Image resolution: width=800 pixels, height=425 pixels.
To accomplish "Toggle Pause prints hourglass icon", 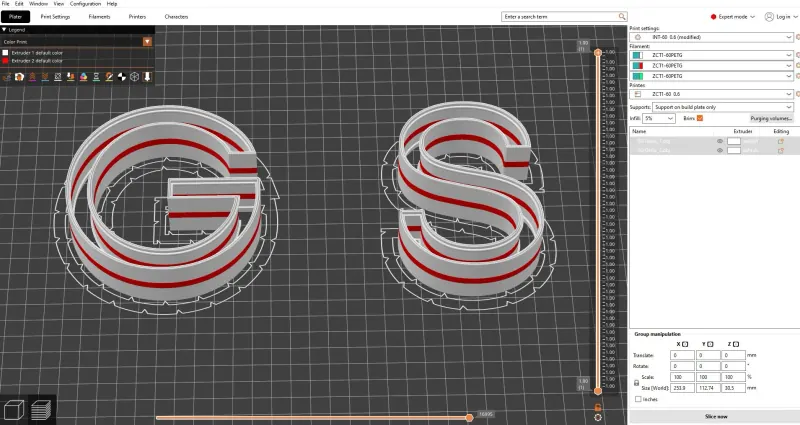I will [96, 77].
